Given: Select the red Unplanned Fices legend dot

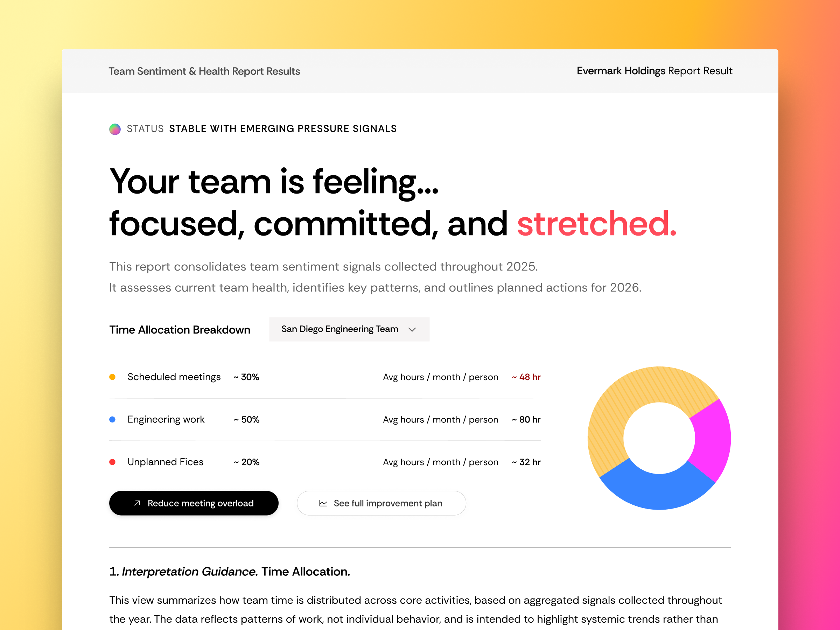Looking at the screenshot, I should pyautogui.click(x=113, y=462).
